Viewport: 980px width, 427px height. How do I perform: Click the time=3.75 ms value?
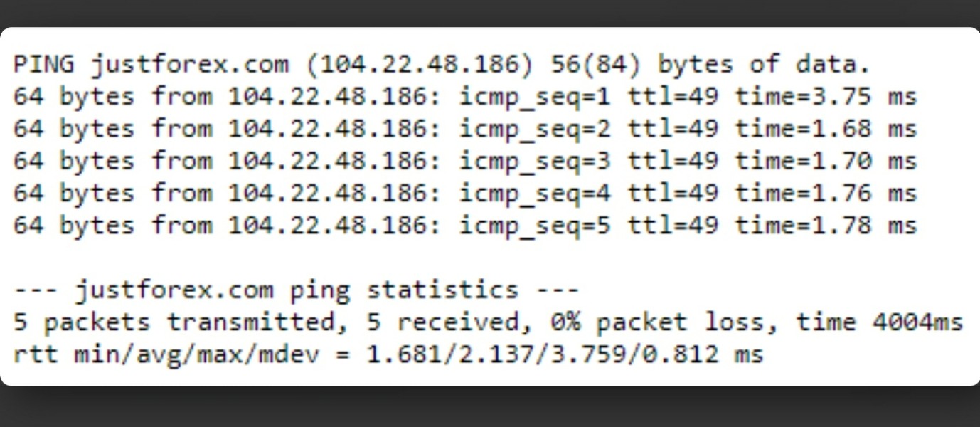coord(826,97)
